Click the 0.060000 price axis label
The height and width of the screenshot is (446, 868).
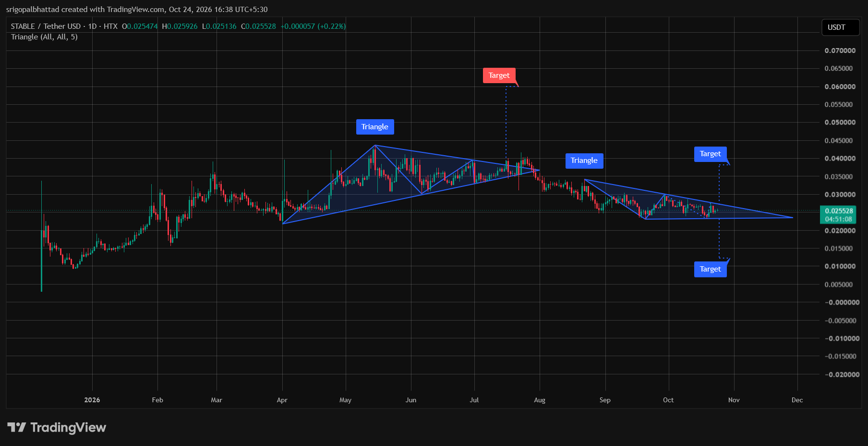(840, 87)
